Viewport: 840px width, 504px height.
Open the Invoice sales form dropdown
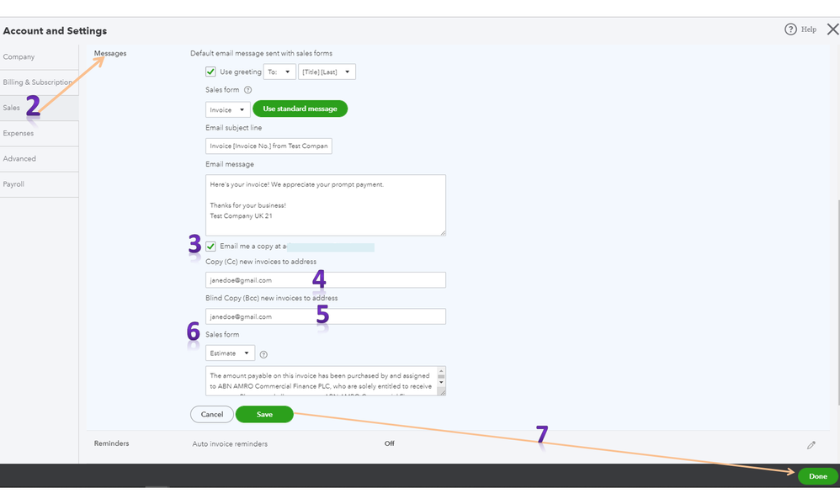click(x=227, y=109)
